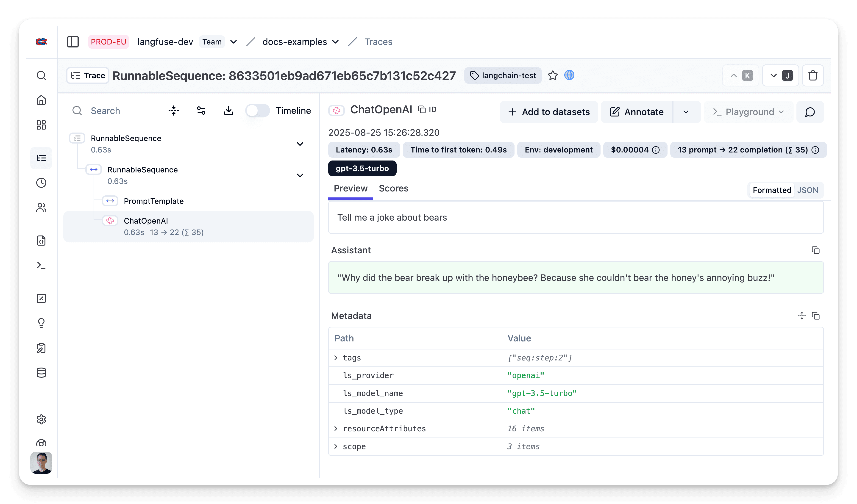Switch the view to JSON format
Screen dimensions: 857x504
click(808, 190)
